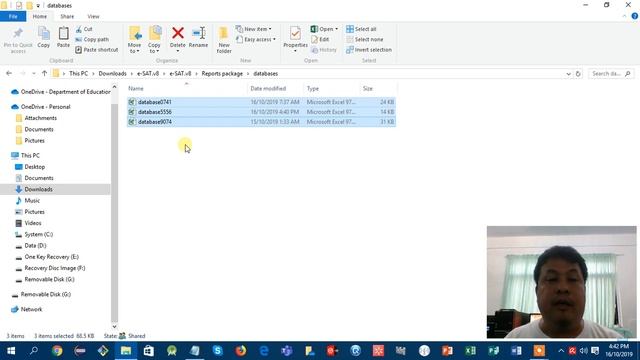
Task: Click This PC in the address breadcrumb
Action: coord(78,73)
